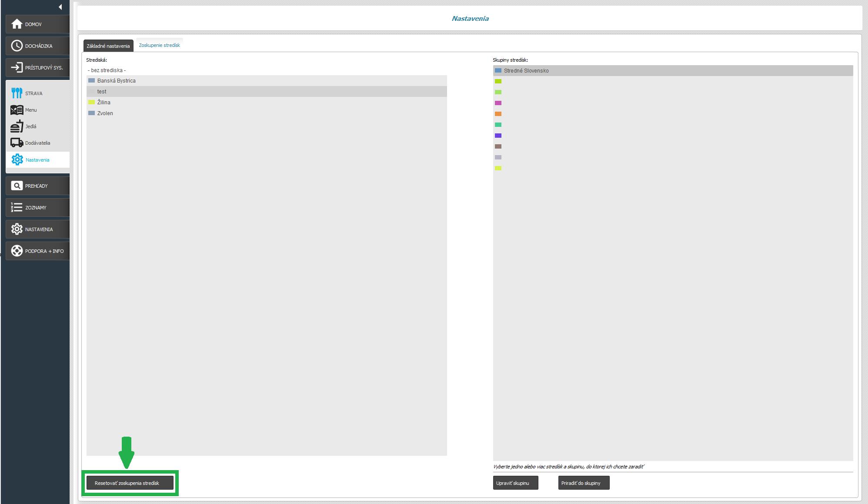Open Dodávatelia truck icon

[17, 143]
